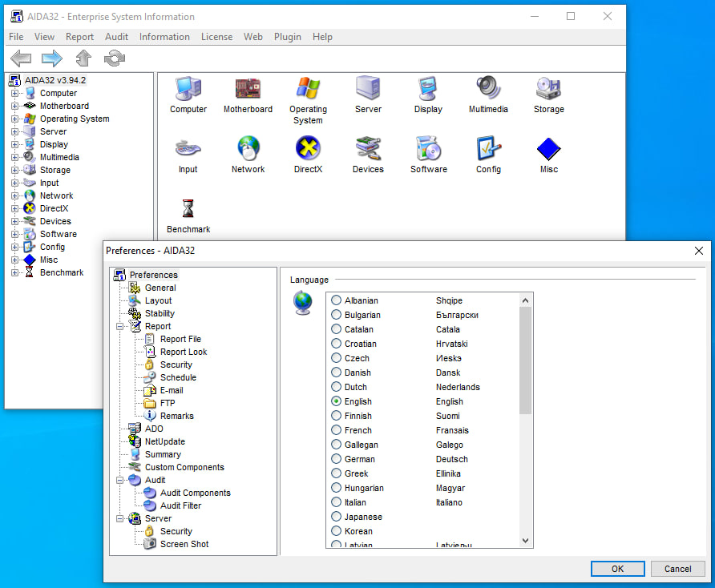Select the Albanian language radio button
Screen dimensions: 715x588
pyautogui.click(x=336, y=300)
